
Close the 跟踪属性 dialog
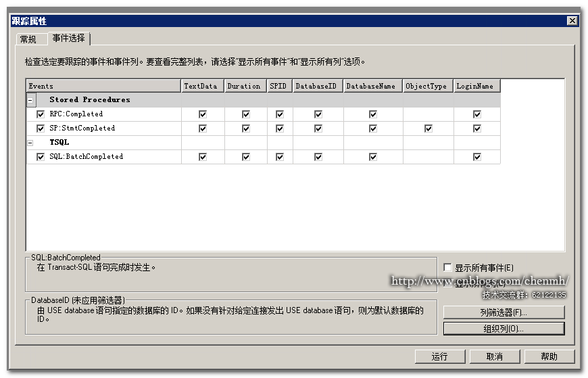point(572,21)
